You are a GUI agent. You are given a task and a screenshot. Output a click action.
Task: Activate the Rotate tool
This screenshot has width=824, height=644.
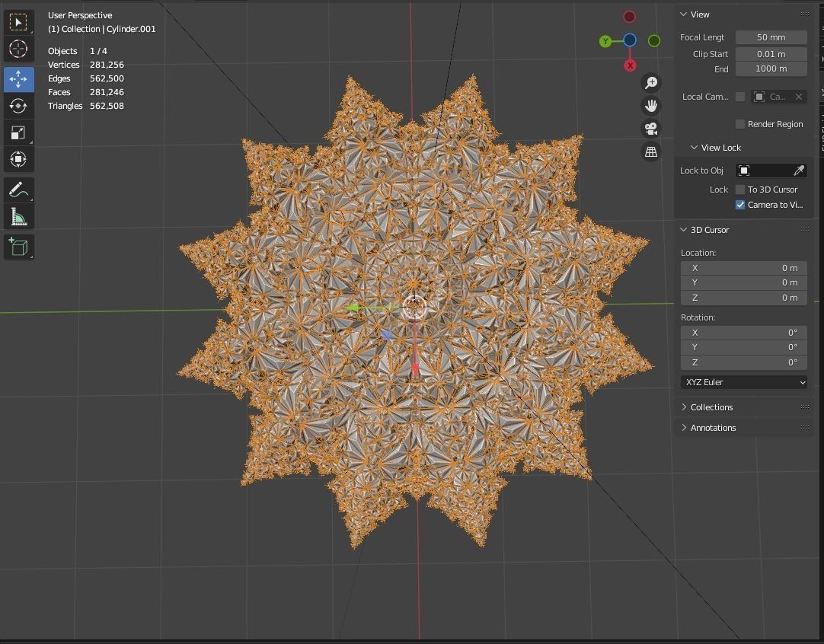point(18,106)
